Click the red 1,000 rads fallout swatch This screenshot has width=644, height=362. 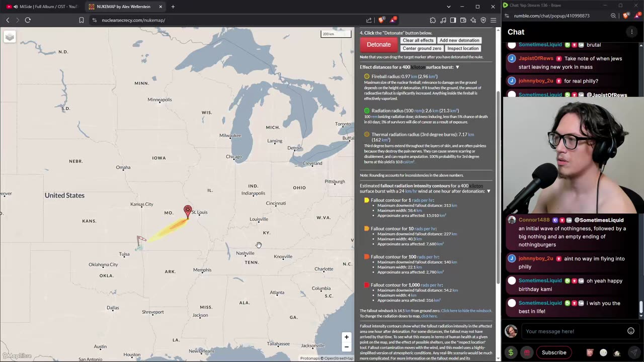366,285
